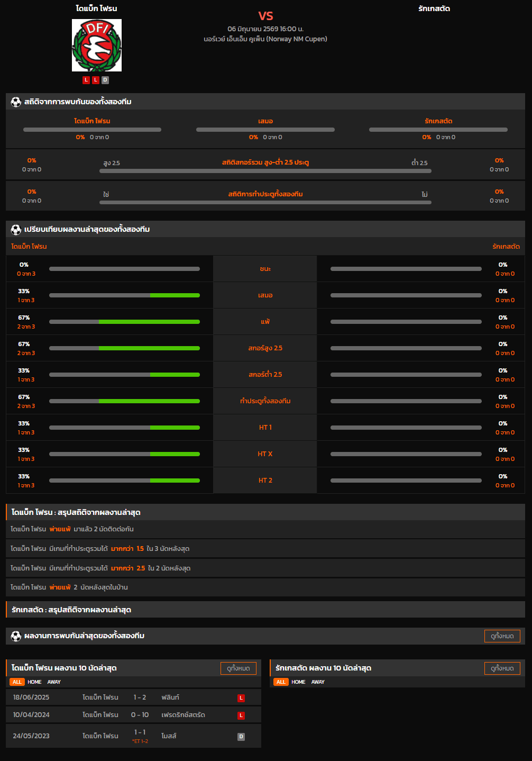Screen dimensions: 532x761
Task: Click the ใช่ label in both teams scoring
Action: (106, 195)
